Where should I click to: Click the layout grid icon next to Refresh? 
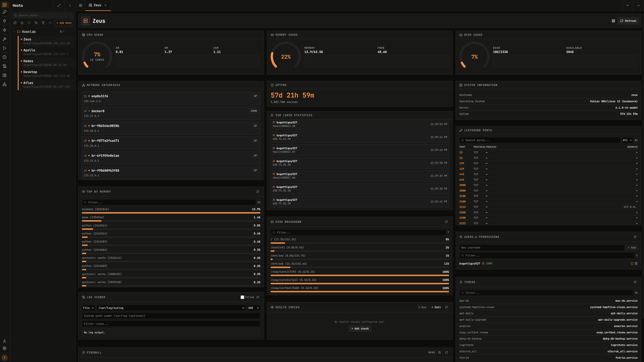pyautogui.click(x=613, y=21)
